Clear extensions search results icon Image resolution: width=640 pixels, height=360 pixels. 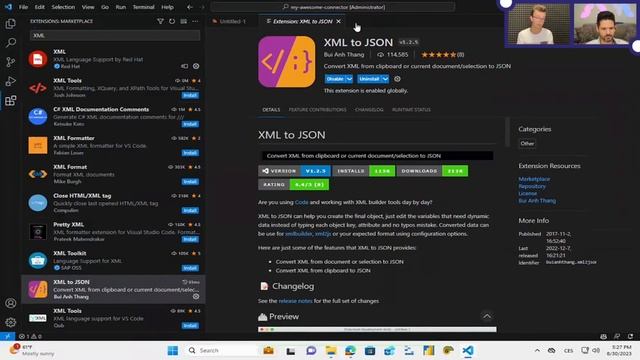184,21
